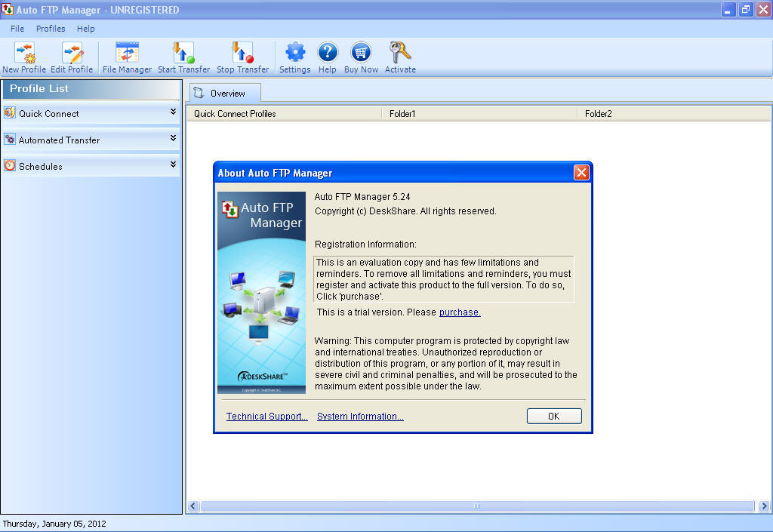Dismiss dialog with OK button
773x532 pixels.
[x=554, y=416]
